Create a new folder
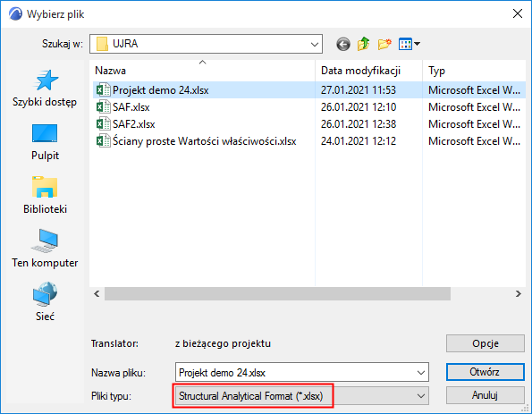Image resolution: width=532 pixels, height=414 pixels. click(384, 44)
